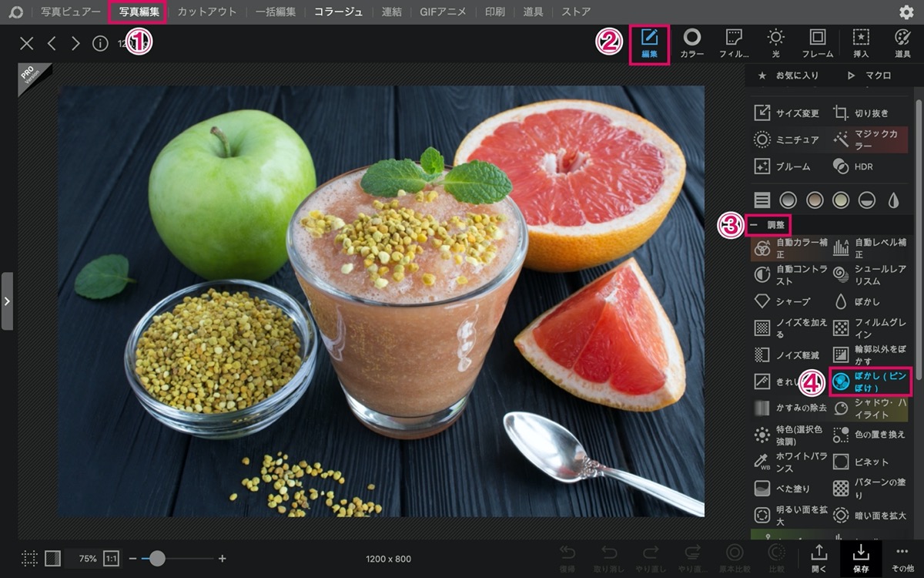
Task: Select the ビネット vignette effect
Action: [x=861, y=462]
